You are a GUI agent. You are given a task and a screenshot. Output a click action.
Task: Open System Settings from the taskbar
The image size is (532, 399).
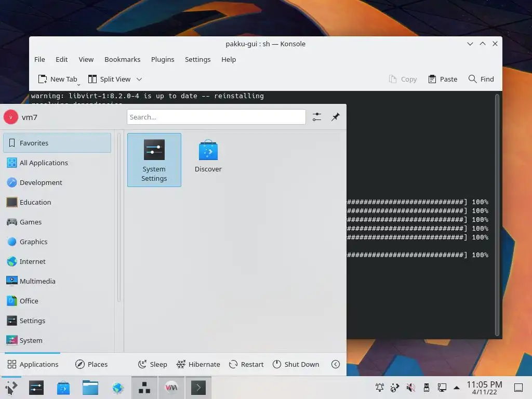tap(36, 388)
